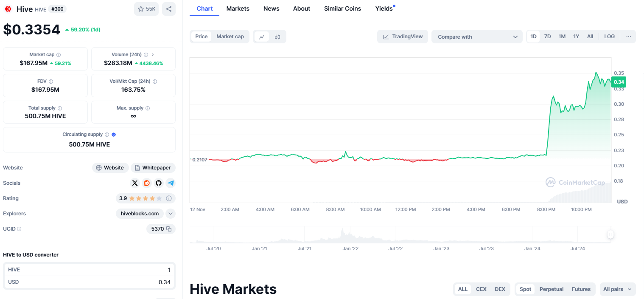
Task: Expand the Explorers list chevron
Action: click(x=170, y=214)
